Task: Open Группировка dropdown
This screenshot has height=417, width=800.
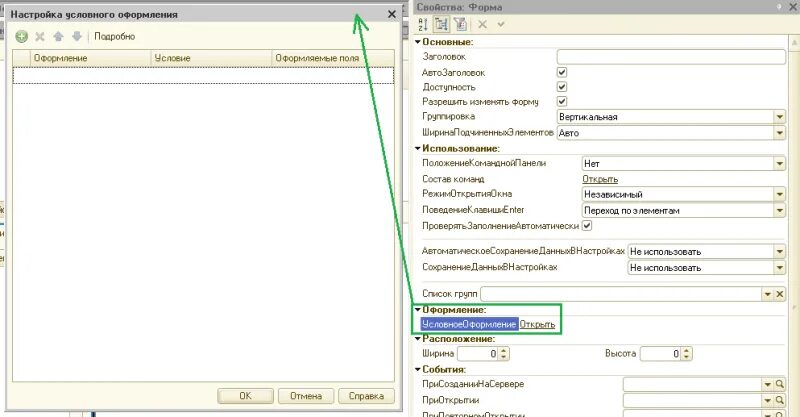Action: tap(780, 117)
